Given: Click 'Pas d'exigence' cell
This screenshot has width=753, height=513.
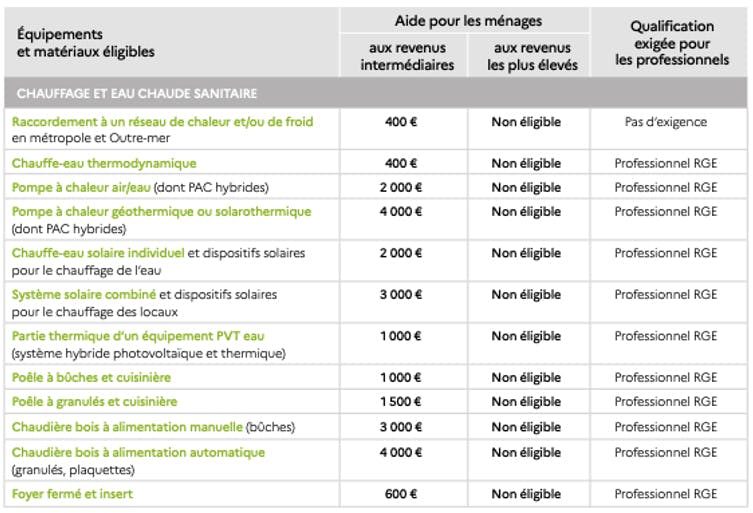Looking at the screenshot, I should 666,122.
